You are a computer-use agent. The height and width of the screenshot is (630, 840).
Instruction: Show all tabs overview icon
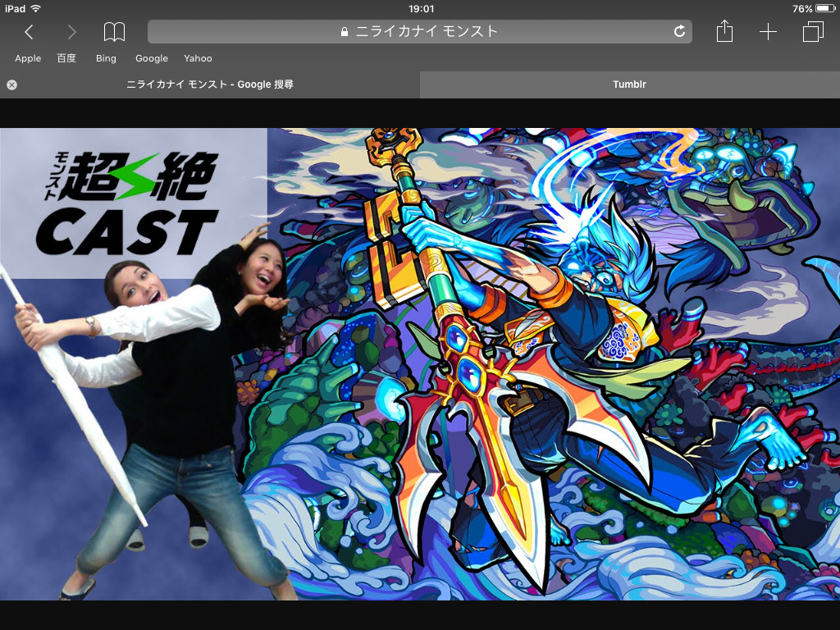point(812,32)
